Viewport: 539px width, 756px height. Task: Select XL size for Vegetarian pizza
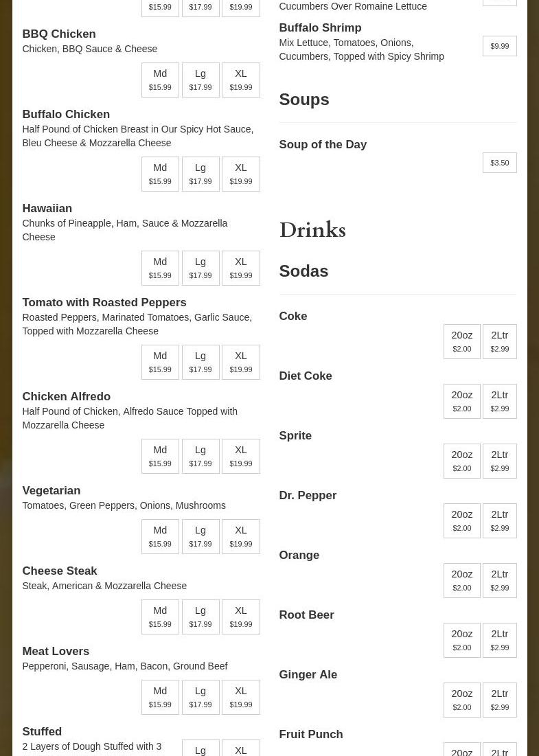point(240,536)
